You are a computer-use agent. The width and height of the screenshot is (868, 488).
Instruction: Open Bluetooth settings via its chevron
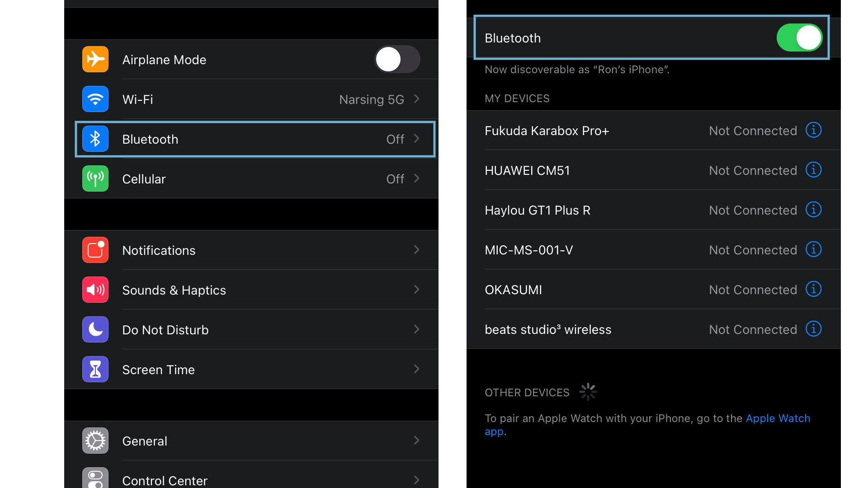point(417,138)
